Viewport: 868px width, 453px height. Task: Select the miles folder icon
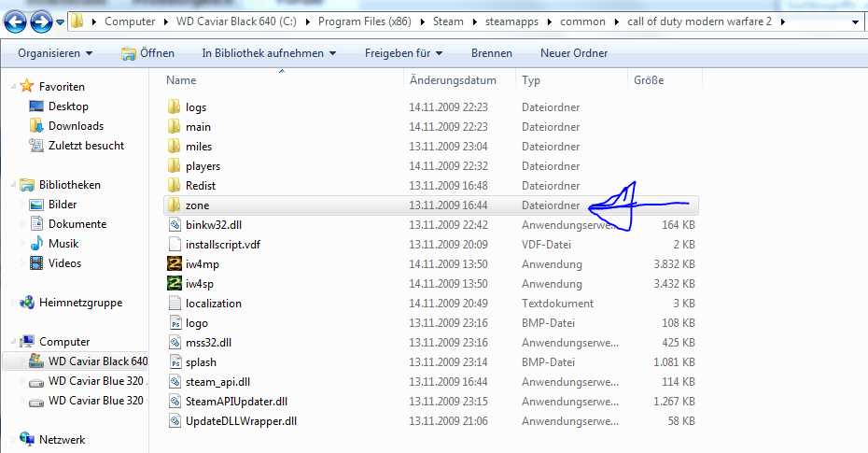[174, 146]
